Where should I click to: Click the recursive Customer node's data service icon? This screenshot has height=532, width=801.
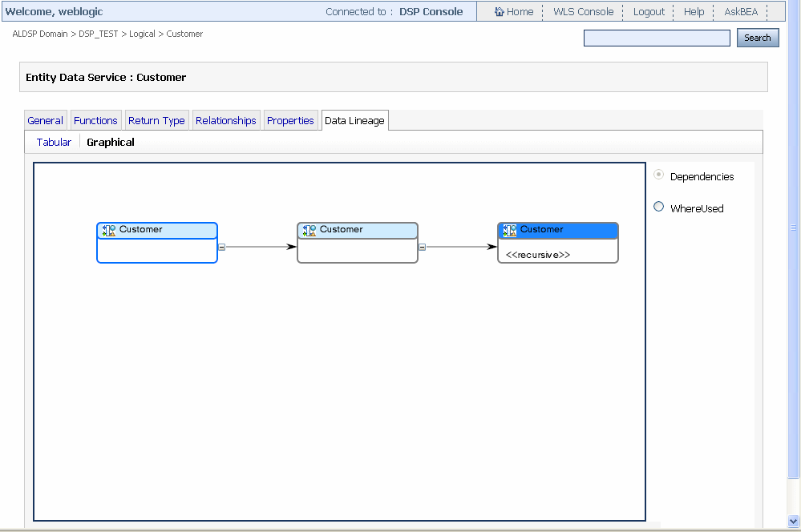(x=510, y=230)
